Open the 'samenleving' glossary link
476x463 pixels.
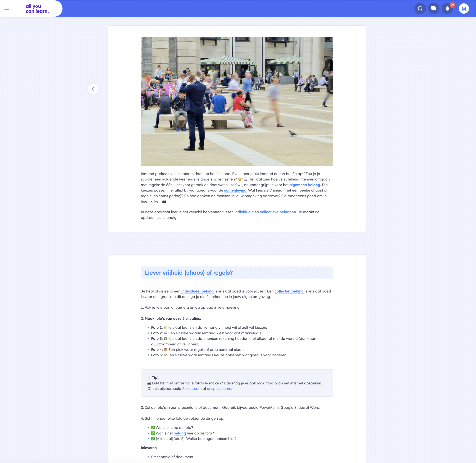tap(235, 190)
